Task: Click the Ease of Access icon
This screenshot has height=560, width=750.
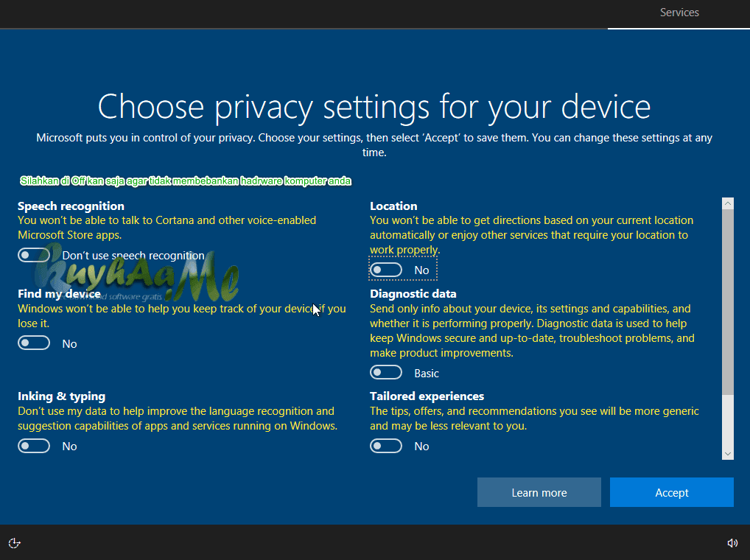Action: tap(15, 543)
